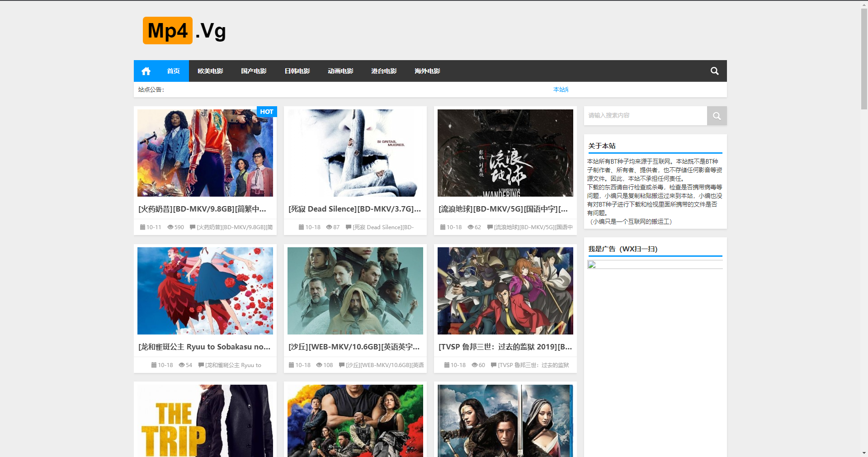Image resolution: width=868 pixels, height=457 pixels.
Task: Click the 我是广告 (WX扫一扫) heading
Action: point(623,249)
